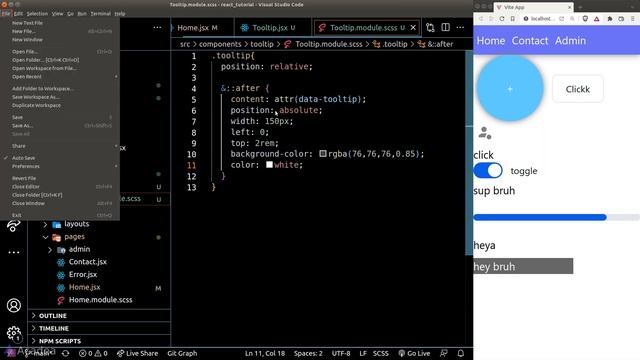Expand Open Recent submenu

(60, 77)
